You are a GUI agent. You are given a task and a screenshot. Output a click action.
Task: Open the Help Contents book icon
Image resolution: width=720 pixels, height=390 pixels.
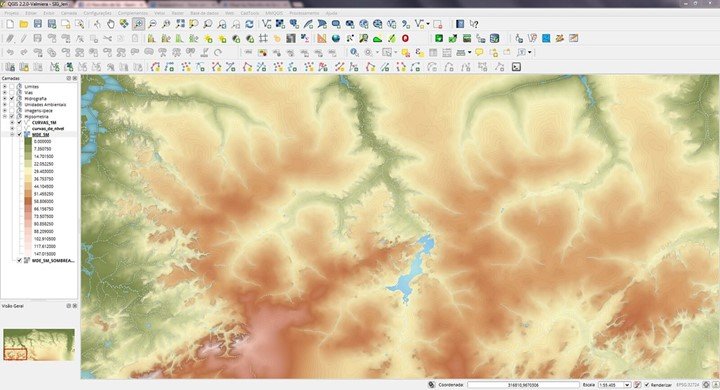pyautogui.click(x=460, y=24)
